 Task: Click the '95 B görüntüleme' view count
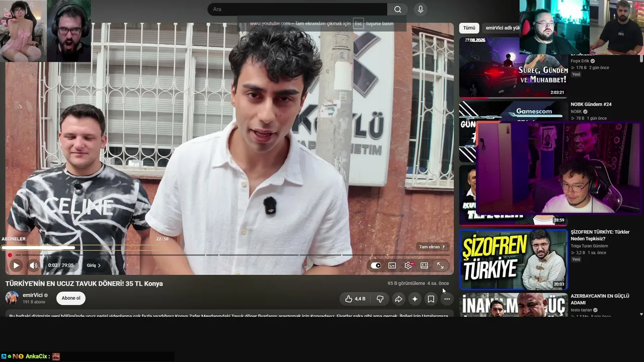[406, 284]
